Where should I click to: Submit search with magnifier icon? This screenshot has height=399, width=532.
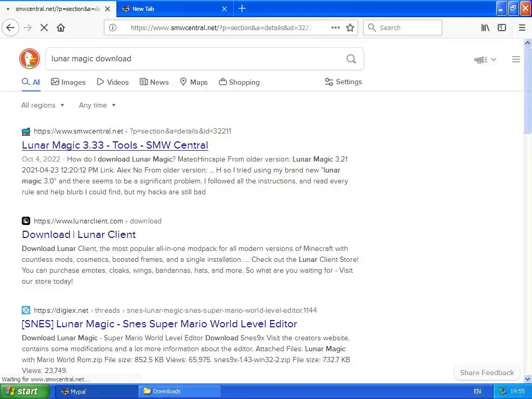point(351,59)
